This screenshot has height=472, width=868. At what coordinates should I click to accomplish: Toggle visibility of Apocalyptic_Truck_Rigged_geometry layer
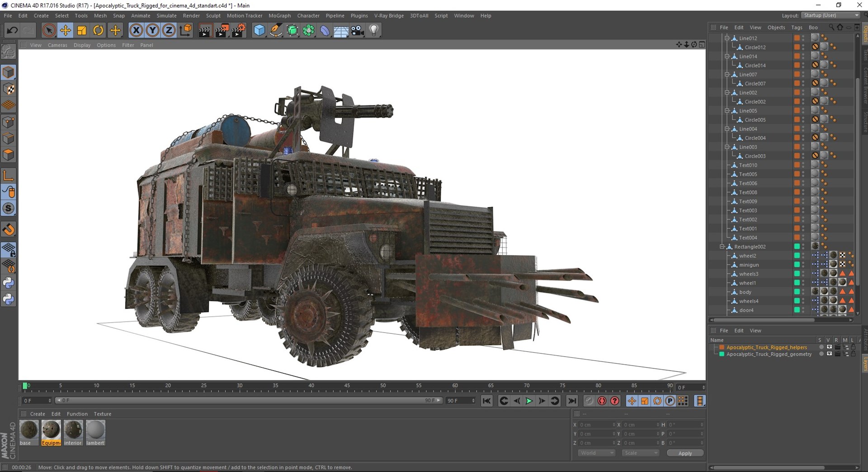tap(829, 354)
